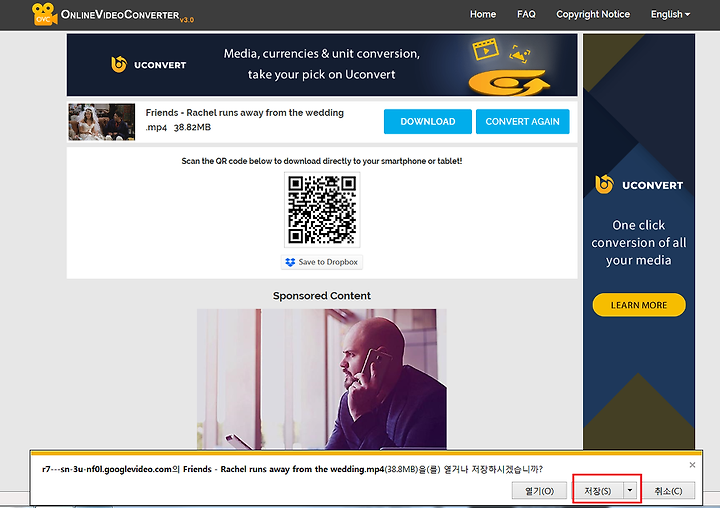Open the Copyright Notice page

(593, 14)
